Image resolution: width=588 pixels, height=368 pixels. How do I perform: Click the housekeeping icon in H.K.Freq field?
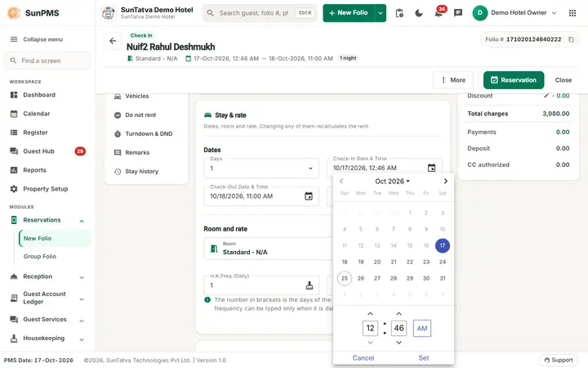(x=310, y=285)
